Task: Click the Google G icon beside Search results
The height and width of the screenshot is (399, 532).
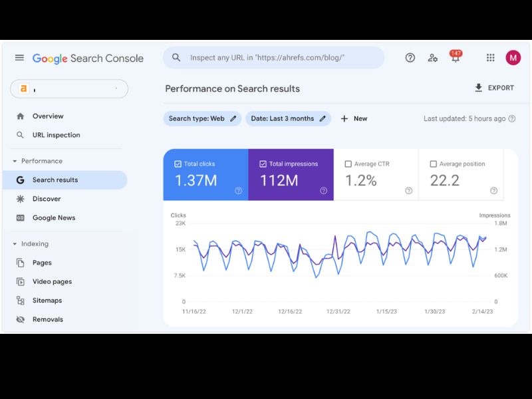Action: point(21,180)
